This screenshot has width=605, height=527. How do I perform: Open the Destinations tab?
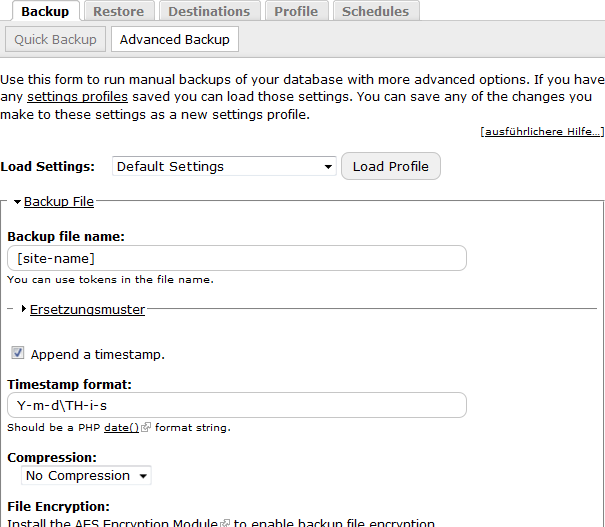click(x=209, y=11)
